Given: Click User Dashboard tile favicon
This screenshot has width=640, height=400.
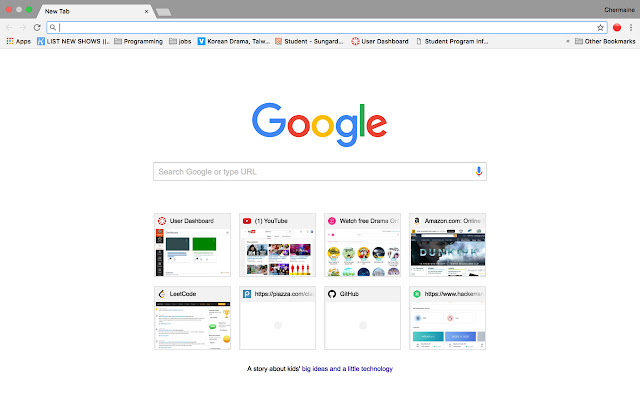Looking at the screenshot, I should point(162,221).
